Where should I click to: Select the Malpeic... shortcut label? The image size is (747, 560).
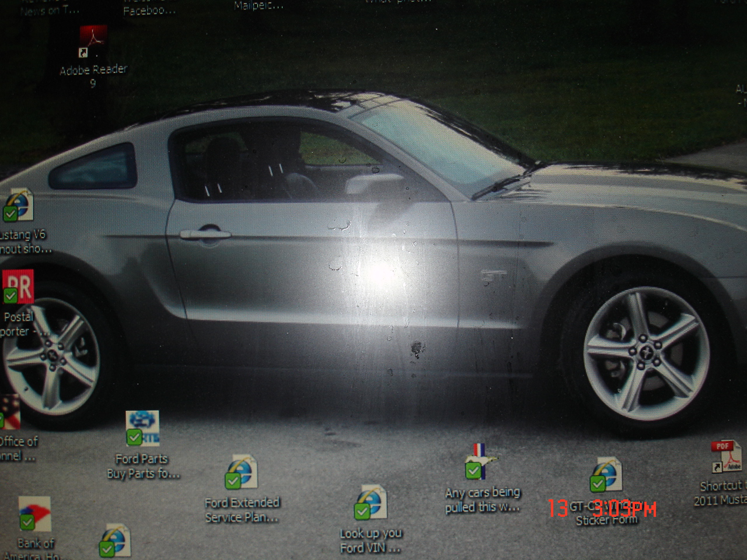[259, 6]
